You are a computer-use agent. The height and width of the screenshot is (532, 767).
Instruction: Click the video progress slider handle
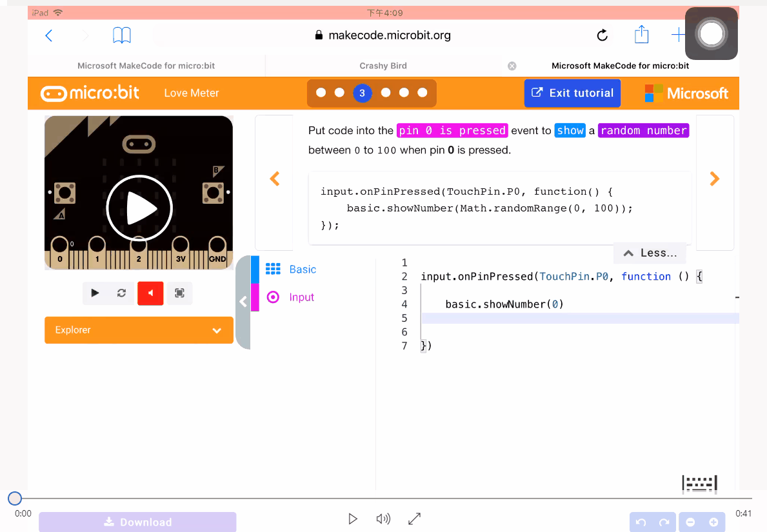[x=15, y=498]
